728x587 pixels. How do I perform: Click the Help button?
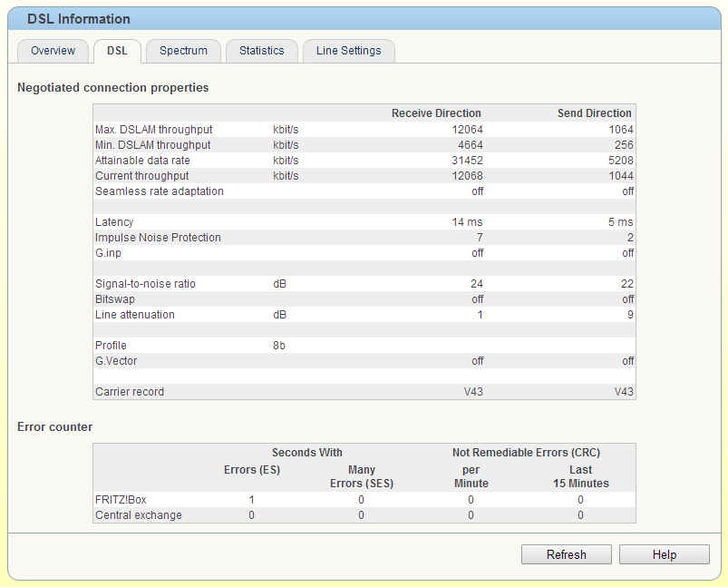(665, 554)
